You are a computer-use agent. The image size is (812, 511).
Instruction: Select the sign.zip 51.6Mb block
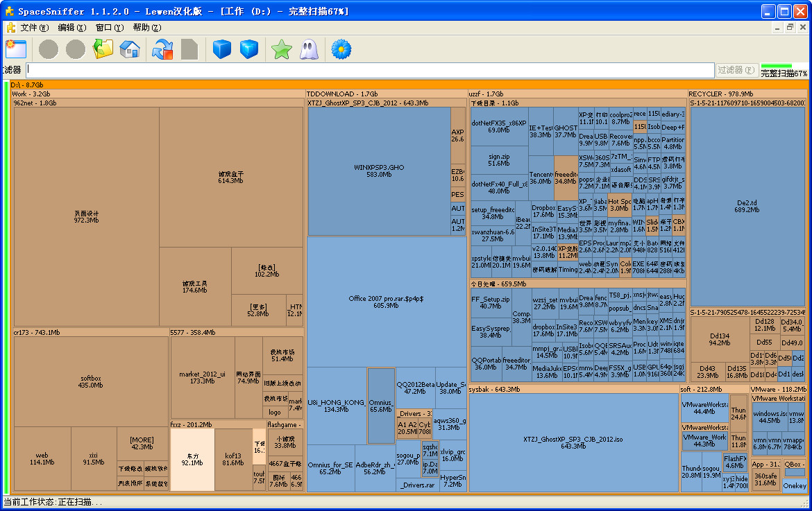pyautogui.click(x=499, y=159)
